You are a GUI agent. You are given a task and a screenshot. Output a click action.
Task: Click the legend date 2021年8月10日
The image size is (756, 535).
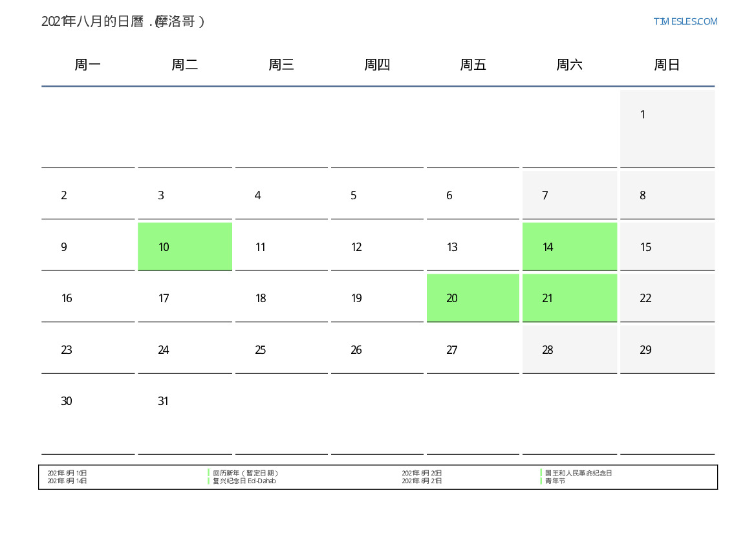click(x=67, y=474)
